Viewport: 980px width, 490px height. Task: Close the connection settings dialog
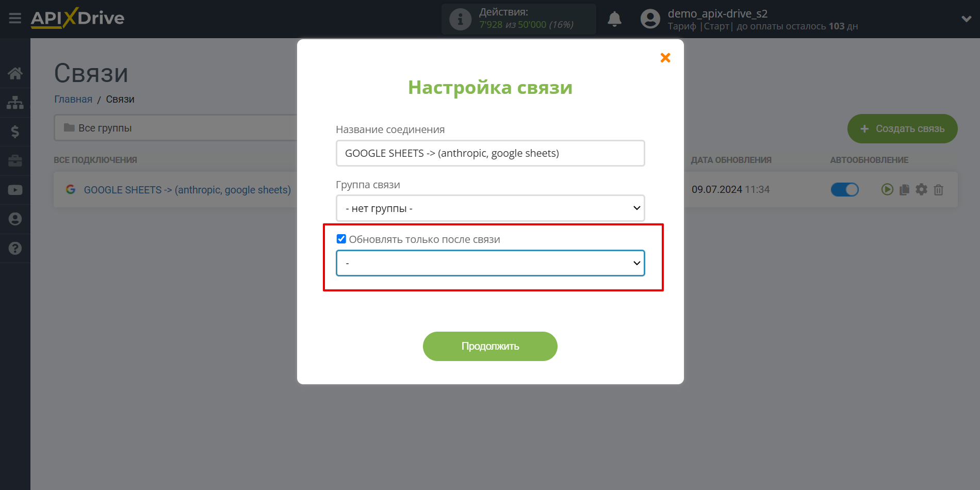[665, 58]
